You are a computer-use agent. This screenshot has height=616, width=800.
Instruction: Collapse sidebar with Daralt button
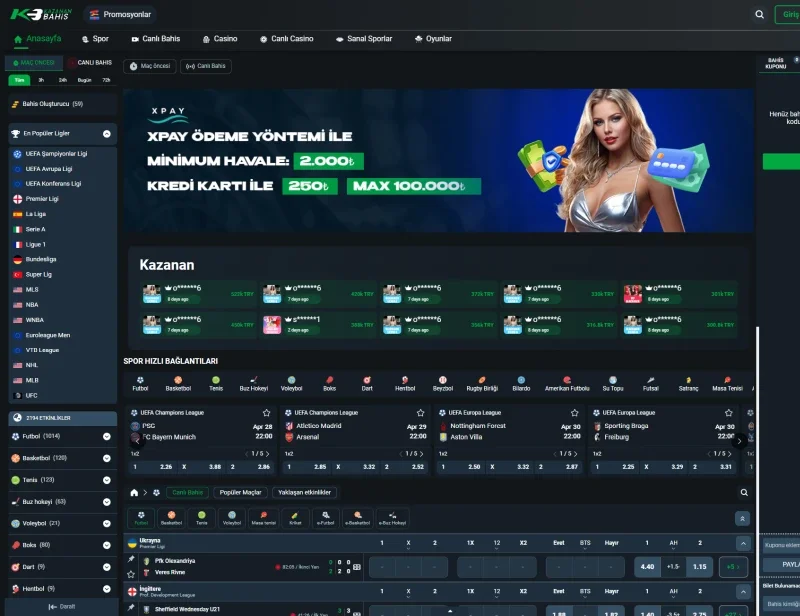[62, 607]
